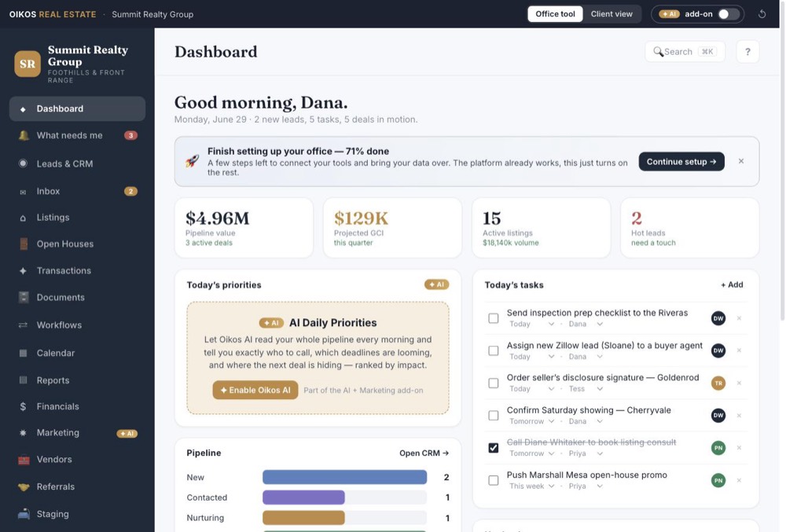786x532 pixels.
Task: Switch to the Client view tab
Action: tap(612, 14)
